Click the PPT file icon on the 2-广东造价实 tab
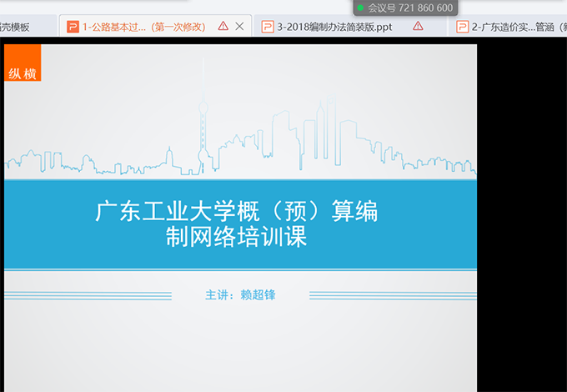This screenshot has width=567, height=392. pos(462,27)
